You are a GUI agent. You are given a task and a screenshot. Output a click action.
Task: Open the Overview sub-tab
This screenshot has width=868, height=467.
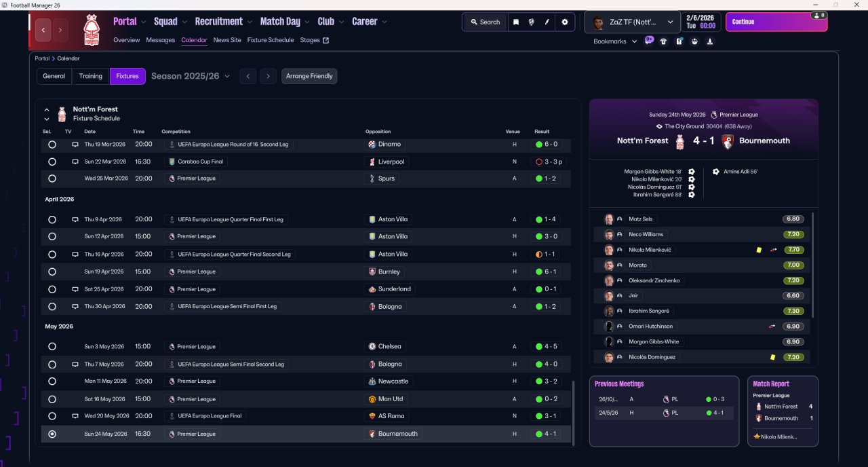pos(127,40)
